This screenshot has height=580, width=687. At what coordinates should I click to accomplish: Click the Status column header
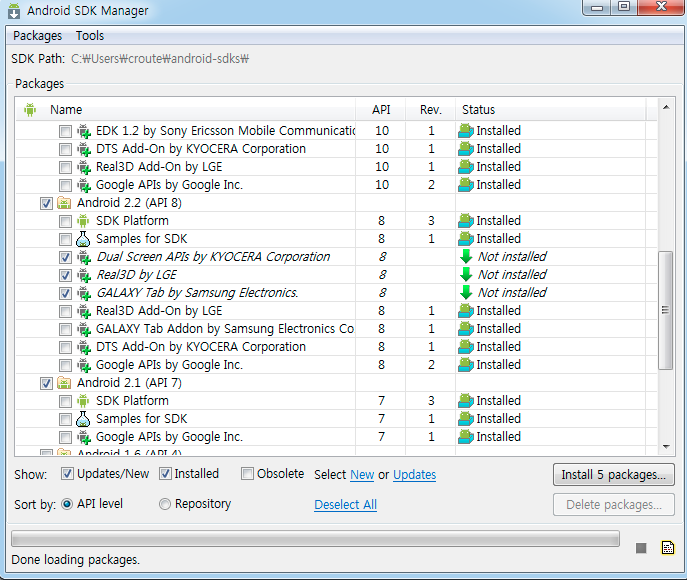[x=551, y=110]
